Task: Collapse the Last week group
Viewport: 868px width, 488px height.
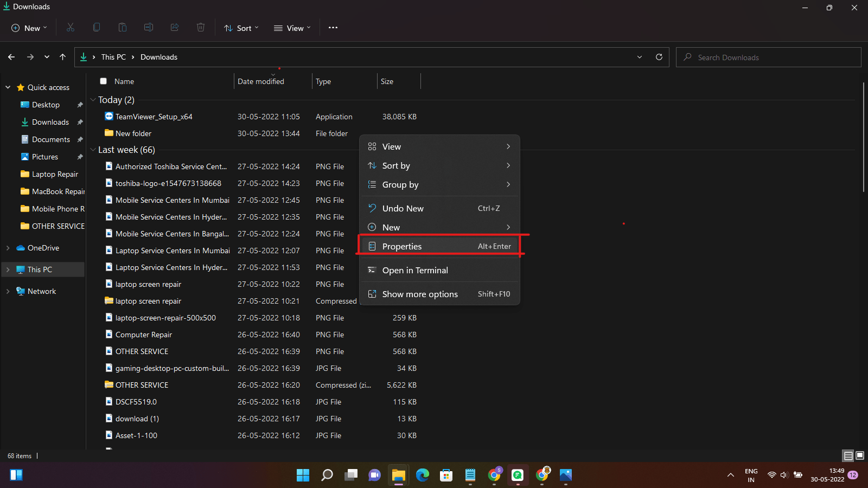Action: coord(92,150)
